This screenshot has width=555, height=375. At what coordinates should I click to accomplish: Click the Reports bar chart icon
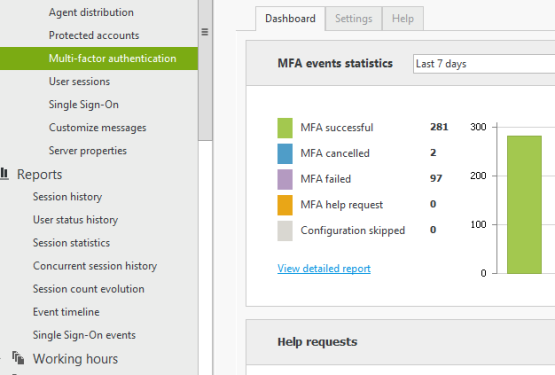tap(4, 173)
